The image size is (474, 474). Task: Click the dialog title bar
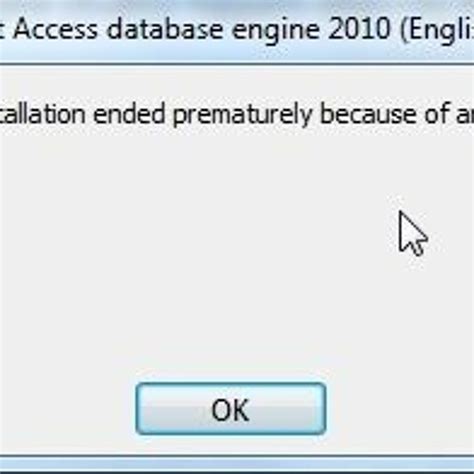pyautogui.click(x=237, y=30)
